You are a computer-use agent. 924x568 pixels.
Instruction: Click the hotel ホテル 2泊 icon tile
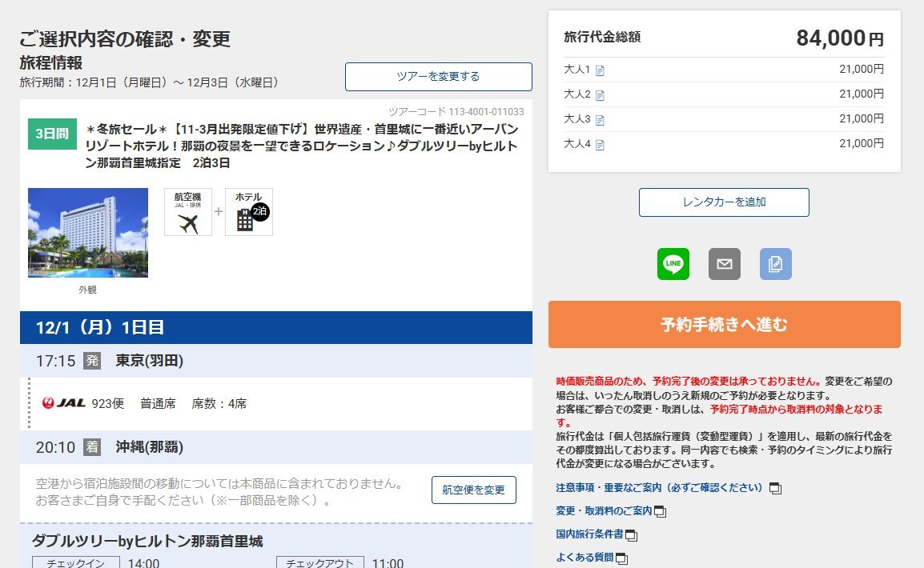pyautogui.click(x=249, y=212)
